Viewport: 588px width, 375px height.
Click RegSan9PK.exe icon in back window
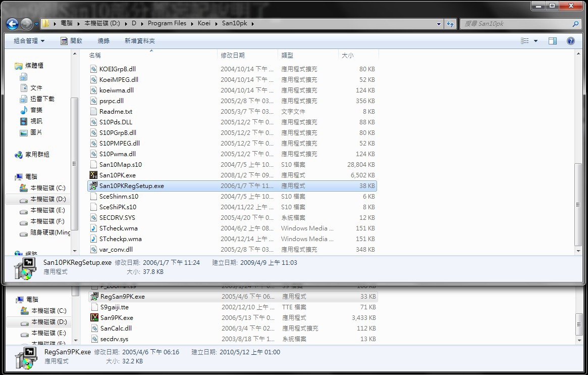[x=94, y=297]
